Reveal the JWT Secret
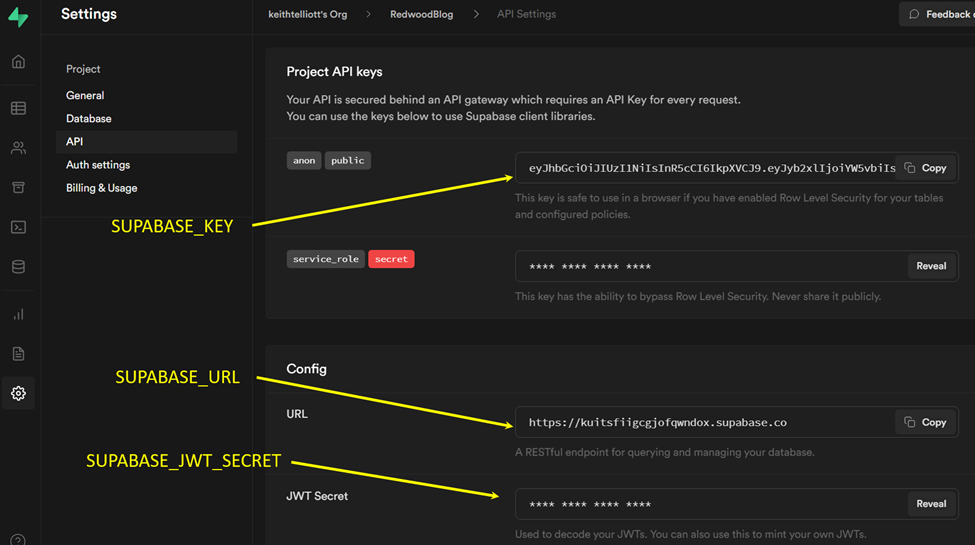Viewport: 975px width, 545px height. coord(931,504)
